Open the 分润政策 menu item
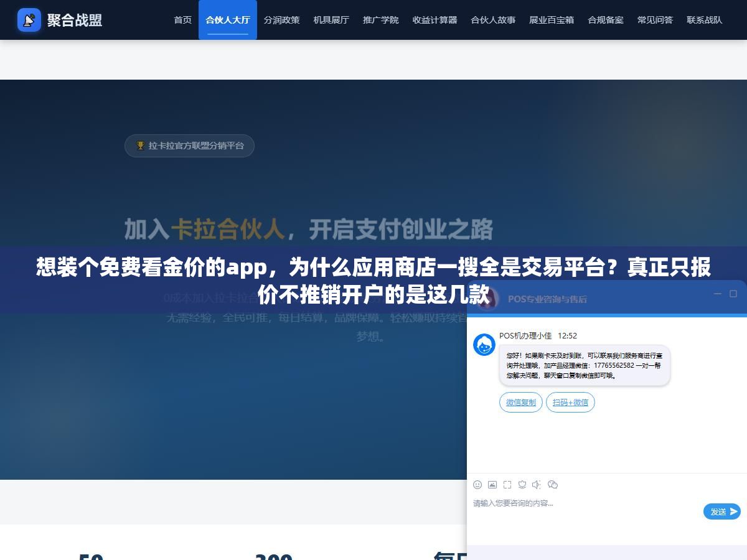 281,20
